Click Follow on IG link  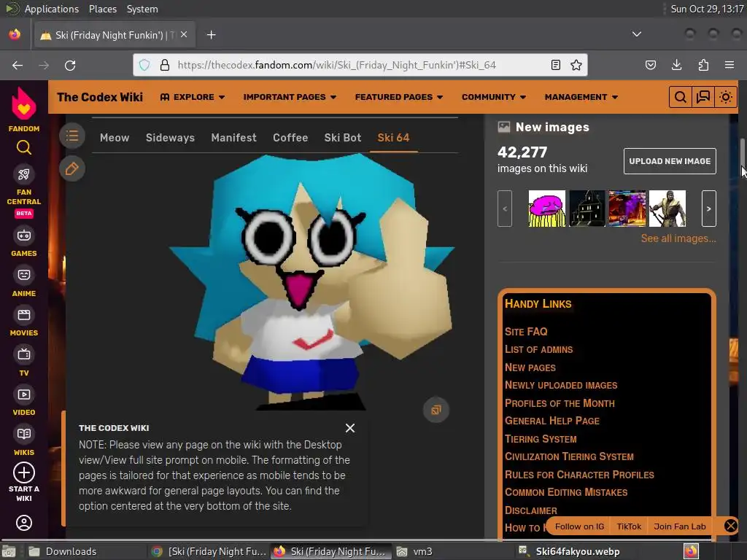(x=579, y=526)
